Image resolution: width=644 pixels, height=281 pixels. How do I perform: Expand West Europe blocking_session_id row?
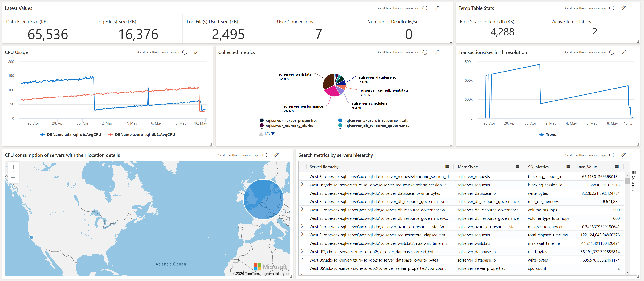[302, 176]
